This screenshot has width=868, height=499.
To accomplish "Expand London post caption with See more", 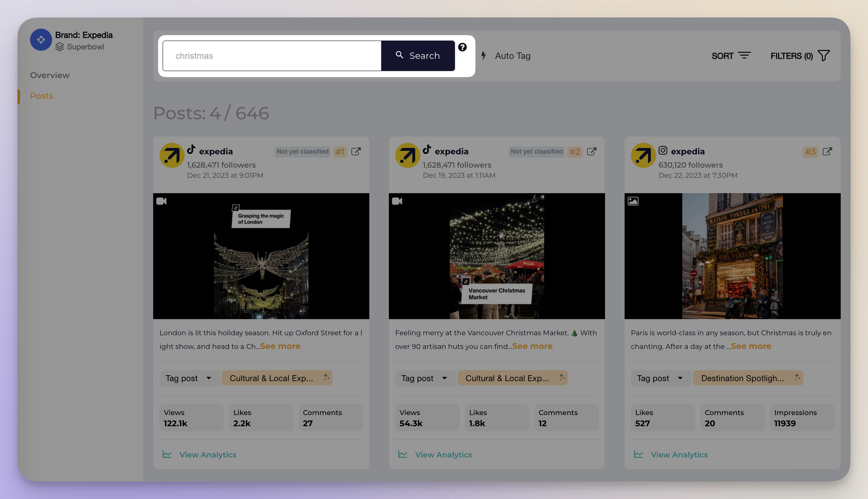I will [x=280, y=346].
